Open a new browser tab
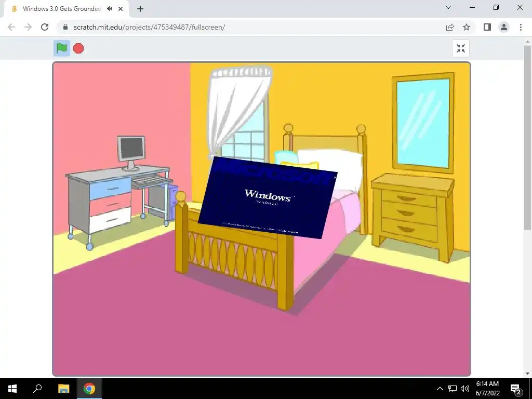Screen dimensions: 532x399 (140, 9)
